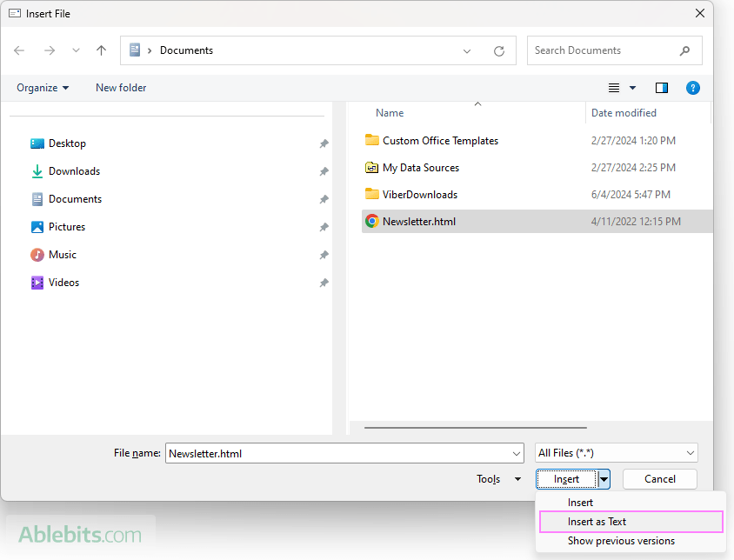The image size is (734, 560).
Task: Select Show previous versions menu entry
Action: click(x=621, y=541)
